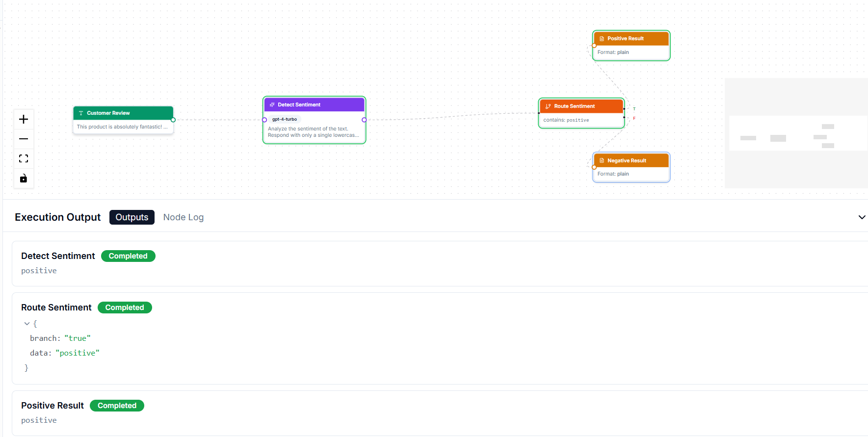The width and height of the screenshot is (868, 437).
Task: Select the Negative Result node header
Action: (631, 160)
